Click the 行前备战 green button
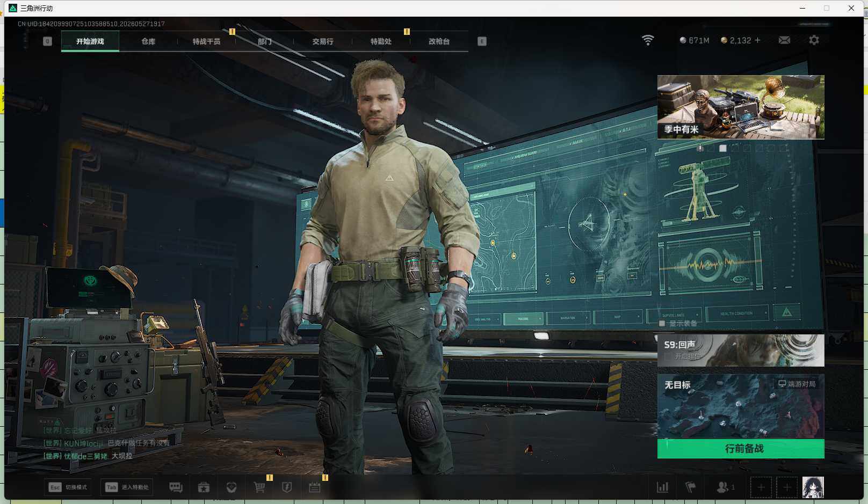This screenshot has width=868, height=504. point(741,449)
